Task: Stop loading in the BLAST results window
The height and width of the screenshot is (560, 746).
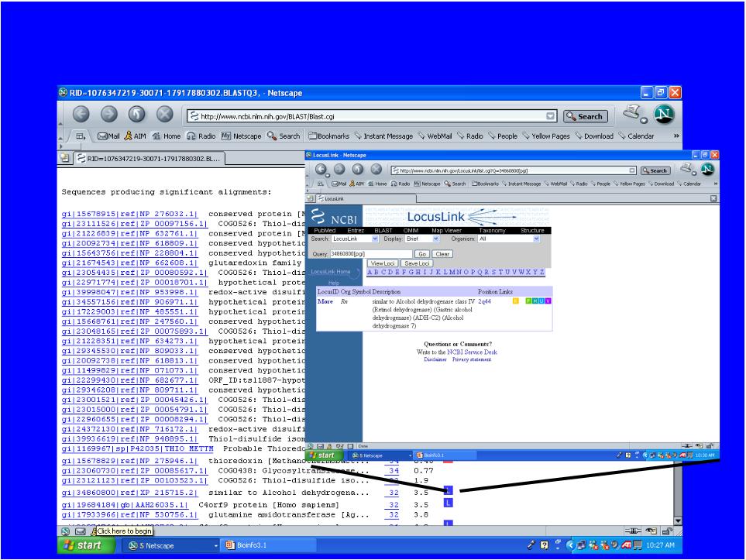Action: tap(165, 114)
